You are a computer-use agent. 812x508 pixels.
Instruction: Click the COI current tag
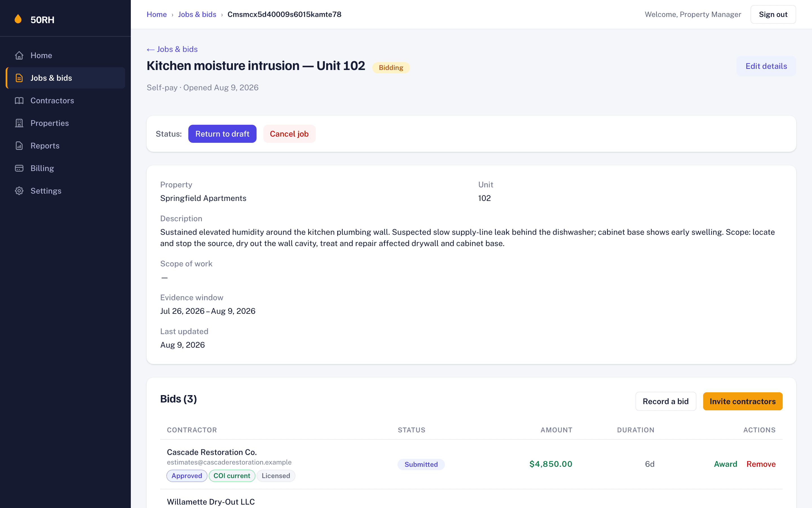(x=232, y=476)
